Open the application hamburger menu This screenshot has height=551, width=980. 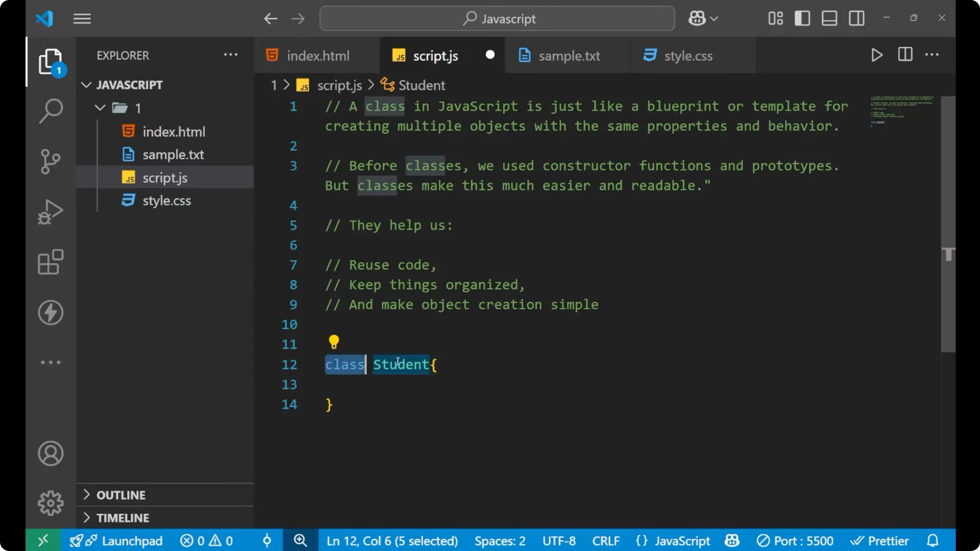(x=82, y=18)
